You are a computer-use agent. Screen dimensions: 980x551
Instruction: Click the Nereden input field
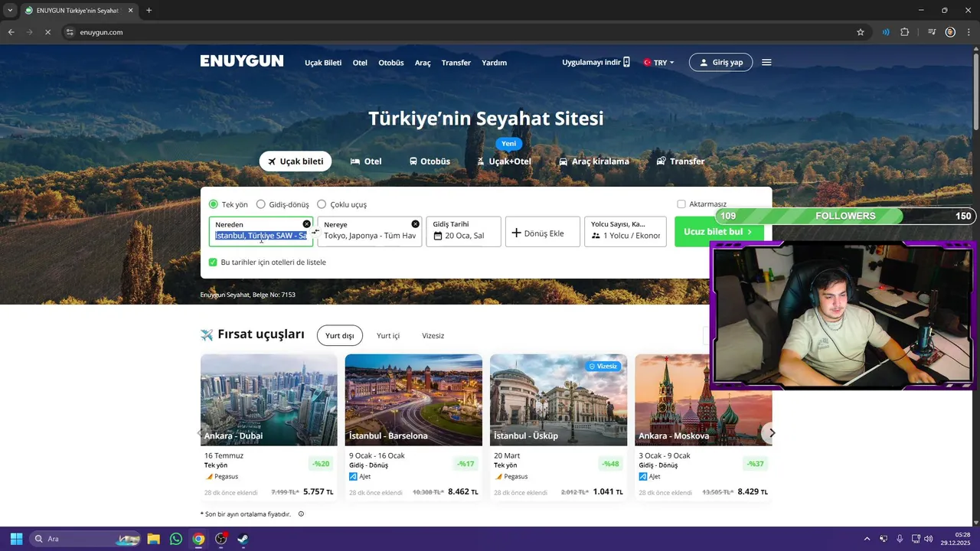coord(260,231)
